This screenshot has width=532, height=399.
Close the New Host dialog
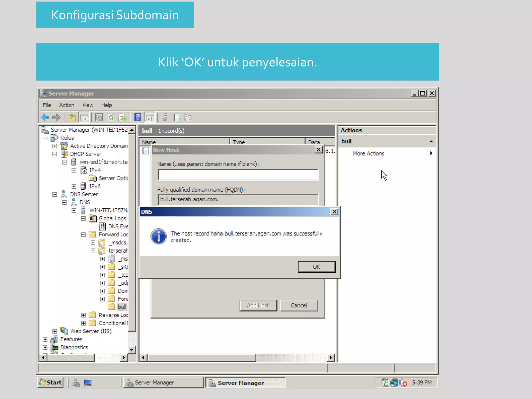(318, 150)
